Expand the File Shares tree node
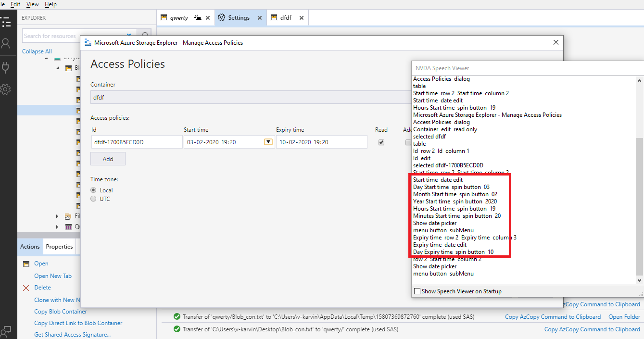Screen dimensions: 644x339 click(x=57, y=216)
